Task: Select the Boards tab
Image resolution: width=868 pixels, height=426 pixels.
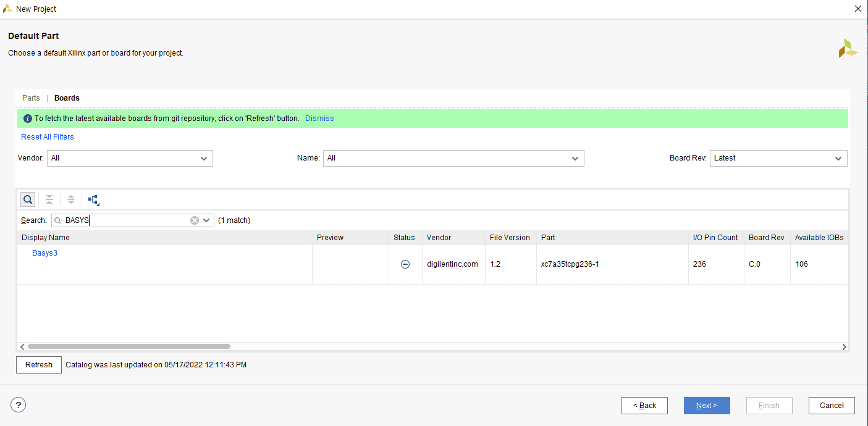Action: [x=67, y=98]
